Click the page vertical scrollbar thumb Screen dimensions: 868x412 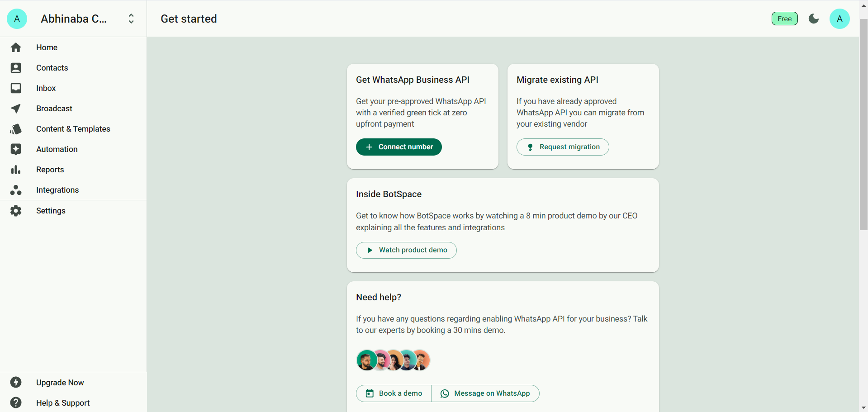click(x=863, y=124)
